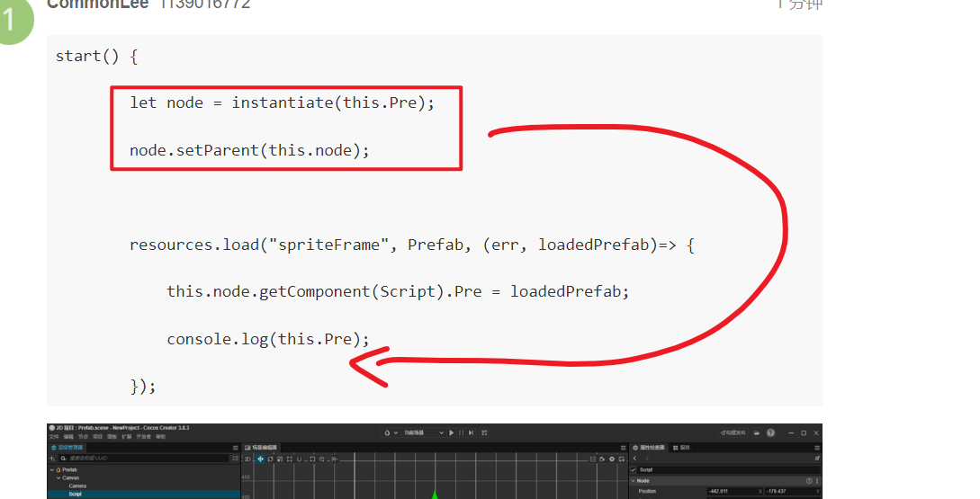The image size is (980, 499).
Task: Toggle hierarchy list expand-all icon
Action: [x=236, y=459]
